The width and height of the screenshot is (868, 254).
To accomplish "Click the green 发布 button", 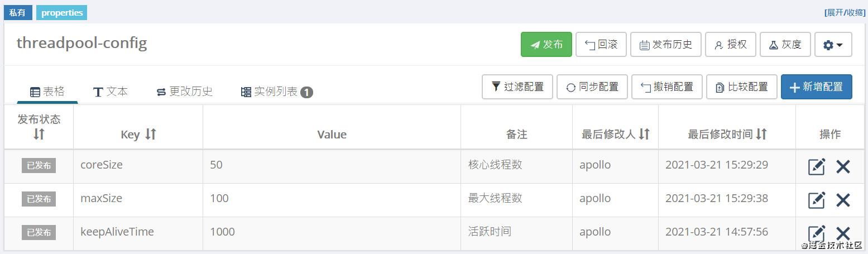I will tap(546, 45).
